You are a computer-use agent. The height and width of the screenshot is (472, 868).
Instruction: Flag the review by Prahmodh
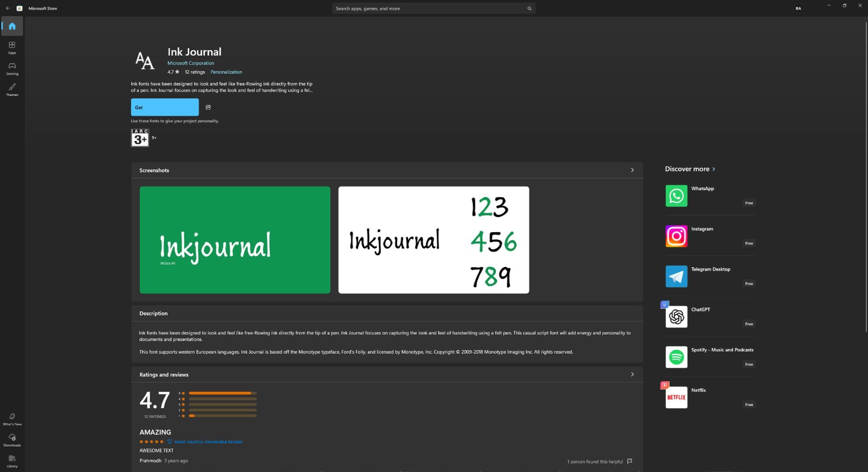pyautogui.click(x=630, y=461)
